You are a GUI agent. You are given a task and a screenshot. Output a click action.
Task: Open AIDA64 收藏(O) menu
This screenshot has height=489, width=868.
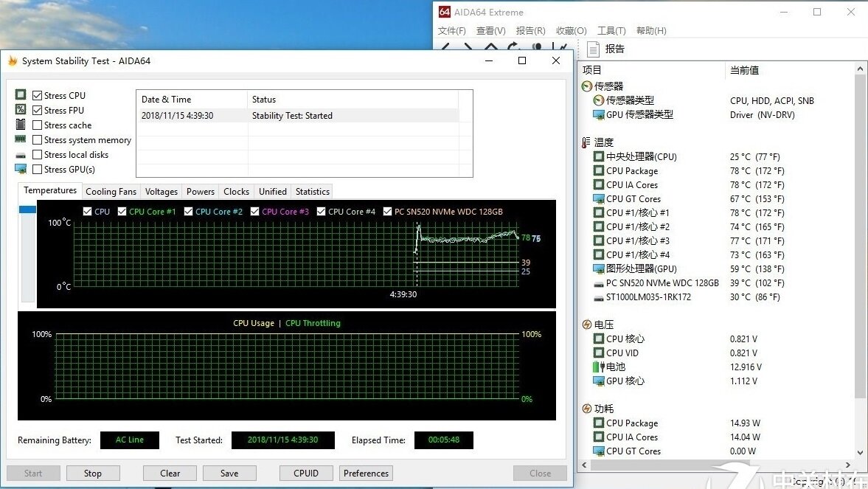click(x=572, y=31)
